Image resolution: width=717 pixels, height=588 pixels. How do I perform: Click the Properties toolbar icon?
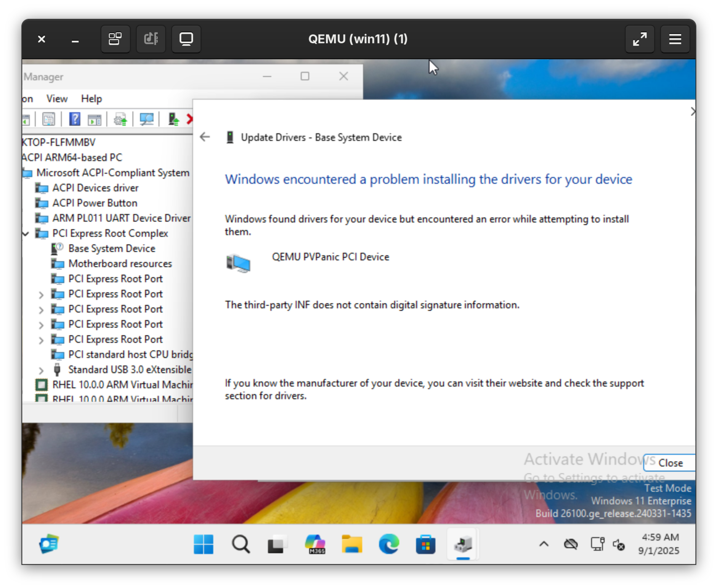(49, 120)
